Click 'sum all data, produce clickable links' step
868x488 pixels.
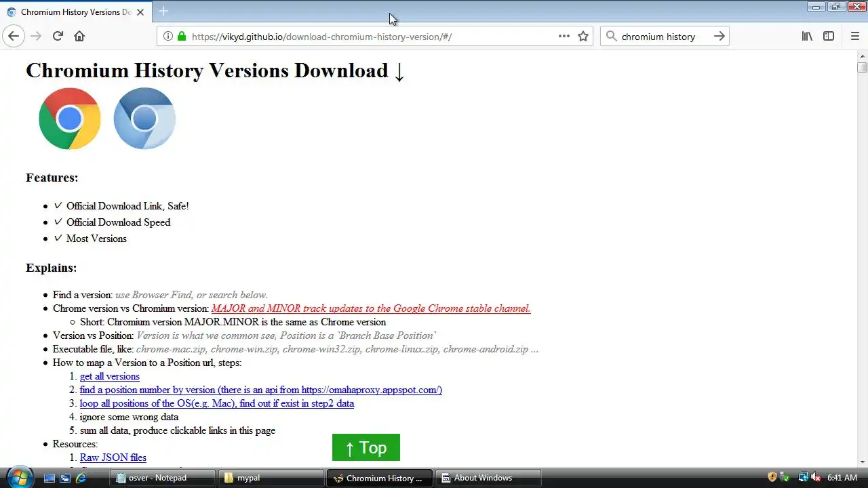[x=178, y=430]
